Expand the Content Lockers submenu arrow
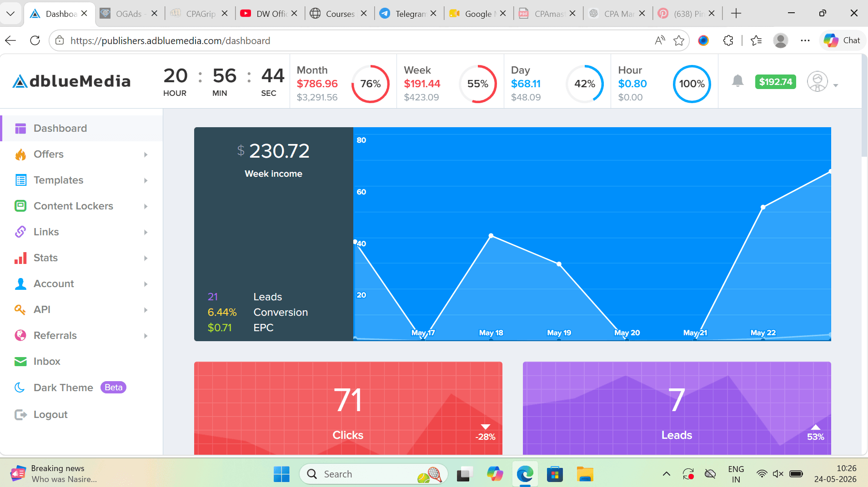The height and width of the screenshot is (487, 868). 146,207
